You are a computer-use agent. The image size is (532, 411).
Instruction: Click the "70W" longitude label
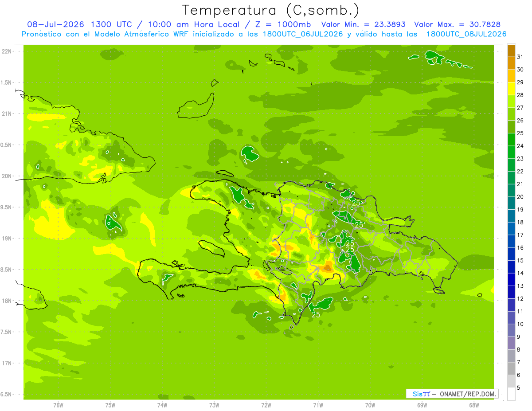(x=370, y=405)
